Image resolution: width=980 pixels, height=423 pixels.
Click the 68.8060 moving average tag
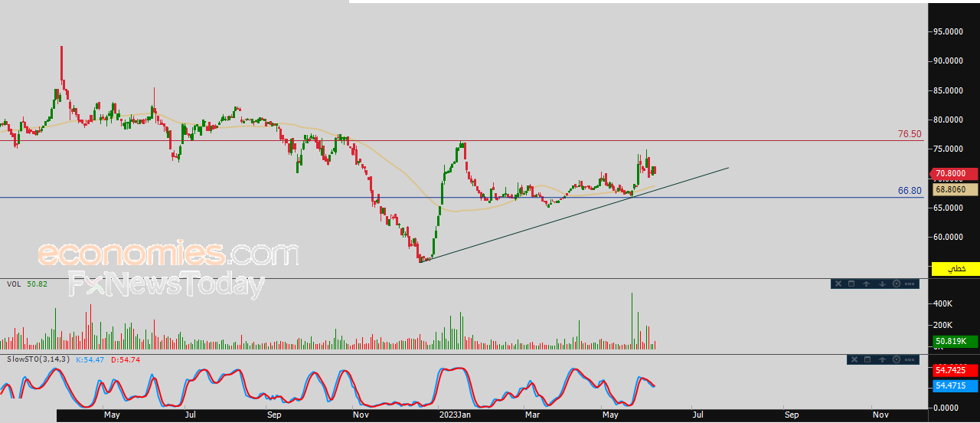[955, 189]
